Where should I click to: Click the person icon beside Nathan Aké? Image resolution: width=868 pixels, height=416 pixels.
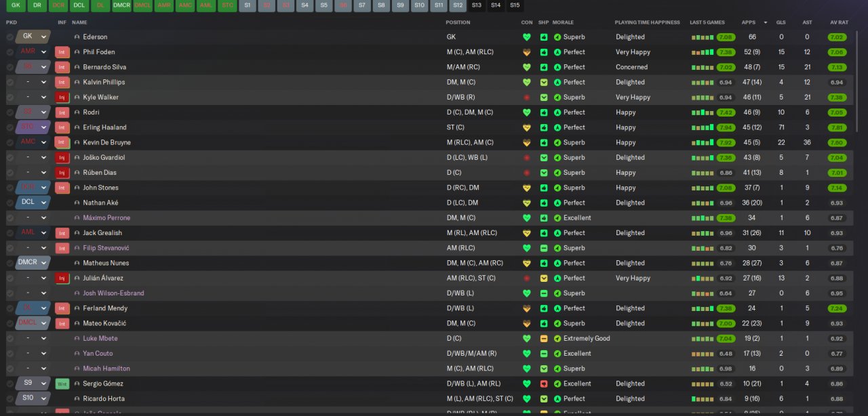point(77,203)
